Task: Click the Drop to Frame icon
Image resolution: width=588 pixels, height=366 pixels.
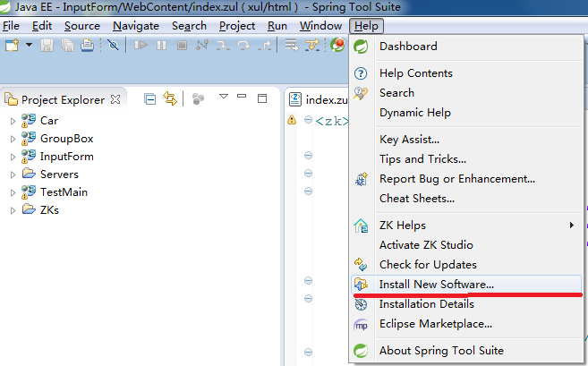Action: (292, 46)
